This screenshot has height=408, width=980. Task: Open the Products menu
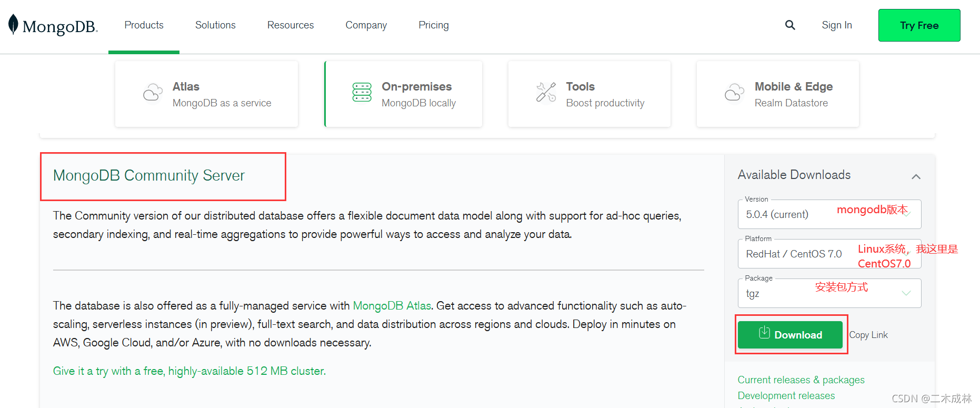(x=144, y=25)
